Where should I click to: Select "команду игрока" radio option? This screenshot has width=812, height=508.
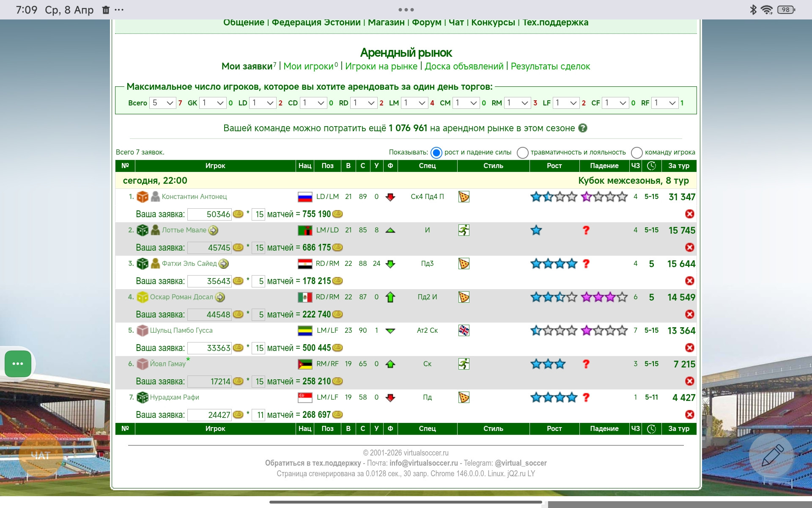(x=636, y=152)
